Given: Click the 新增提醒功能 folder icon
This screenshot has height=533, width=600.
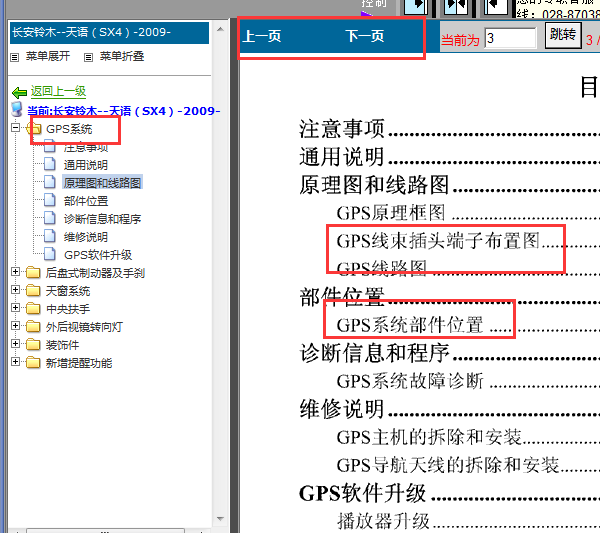Looking at the screenshot, I should pyautogui.click(x=33, y=362).
